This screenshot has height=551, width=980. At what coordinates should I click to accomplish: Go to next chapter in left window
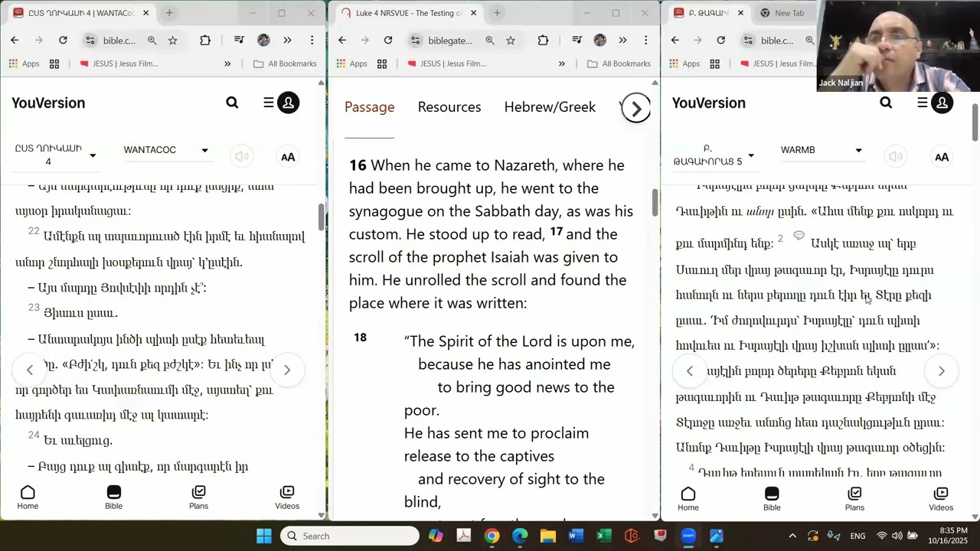click(x=287, y=370)
